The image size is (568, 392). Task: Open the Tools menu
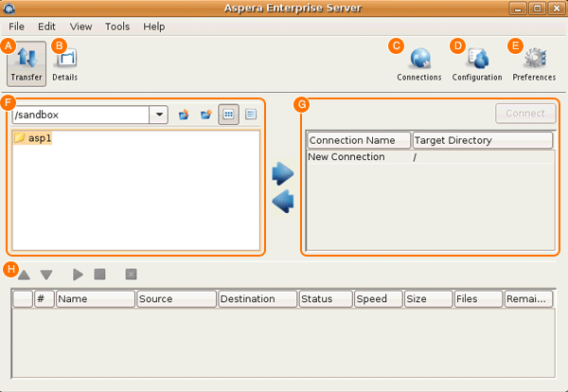coord(117,27)
